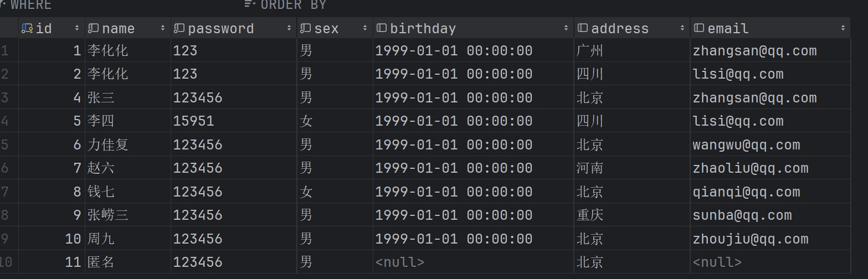
Task: Open sort arrows on id column
Action: pos(76,28)
